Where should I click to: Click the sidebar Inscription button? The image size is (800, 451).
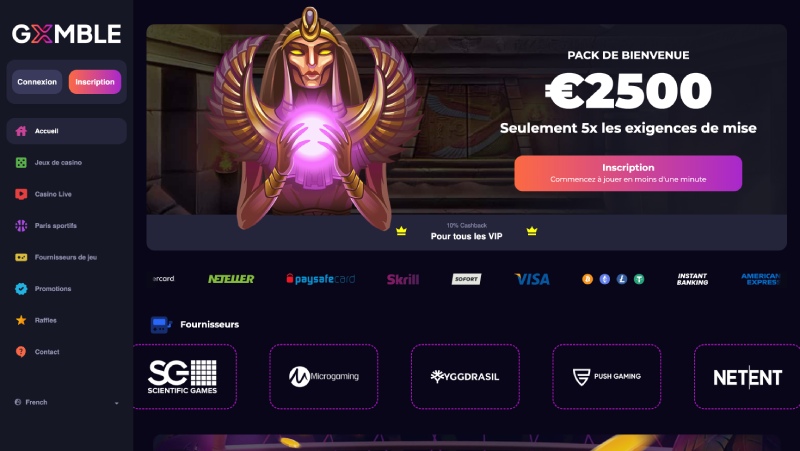95,82
